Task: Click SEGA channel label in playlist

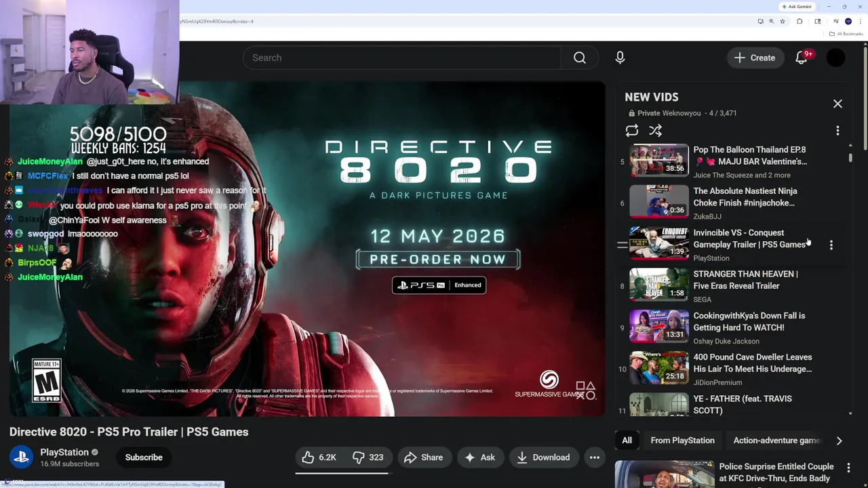Action: click(702, 300)
